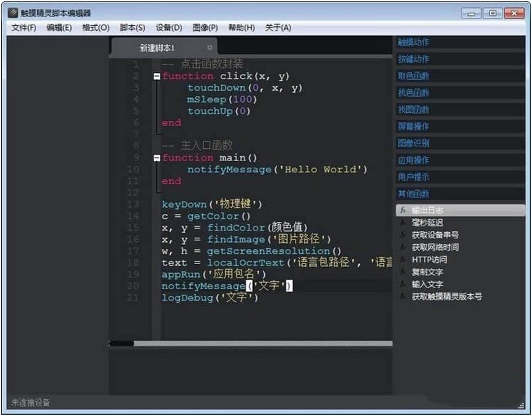Screen dimensions: 532x416
Task: Open the 脚本(S) menu
Action: [x=132, y=28]
